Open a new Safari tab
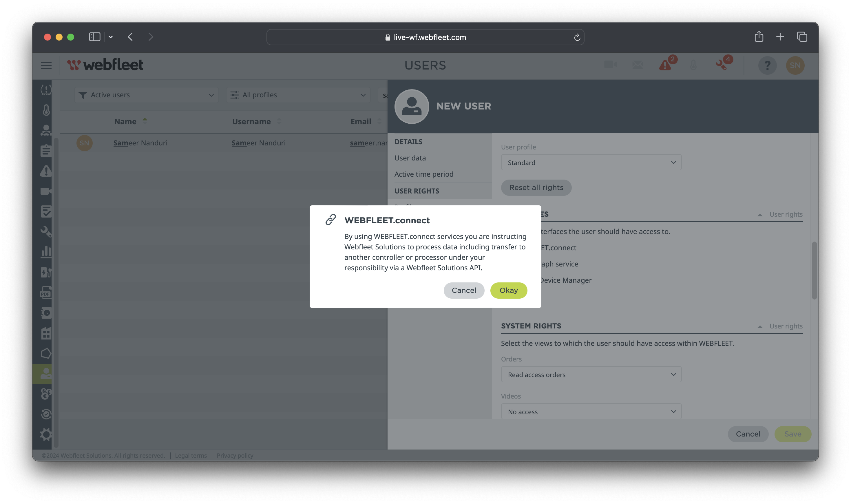This screenshot has width=851, height=504. click(780, 37)
